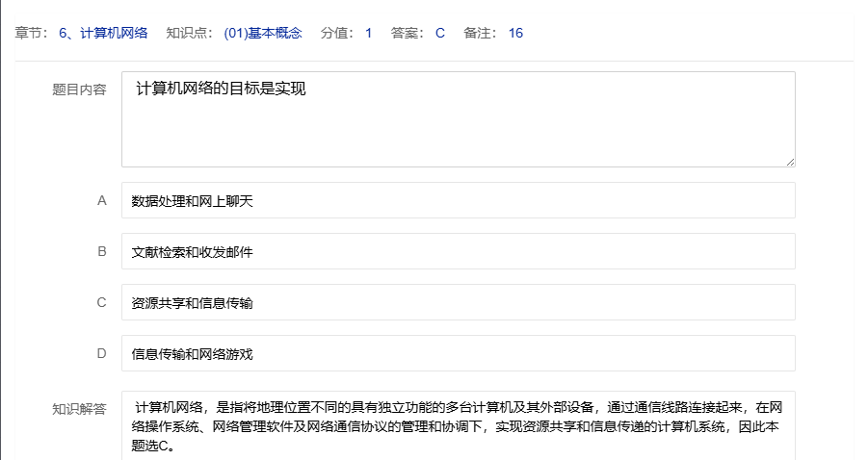Click option A field 数据处理和网上聊天

[458, 201]
